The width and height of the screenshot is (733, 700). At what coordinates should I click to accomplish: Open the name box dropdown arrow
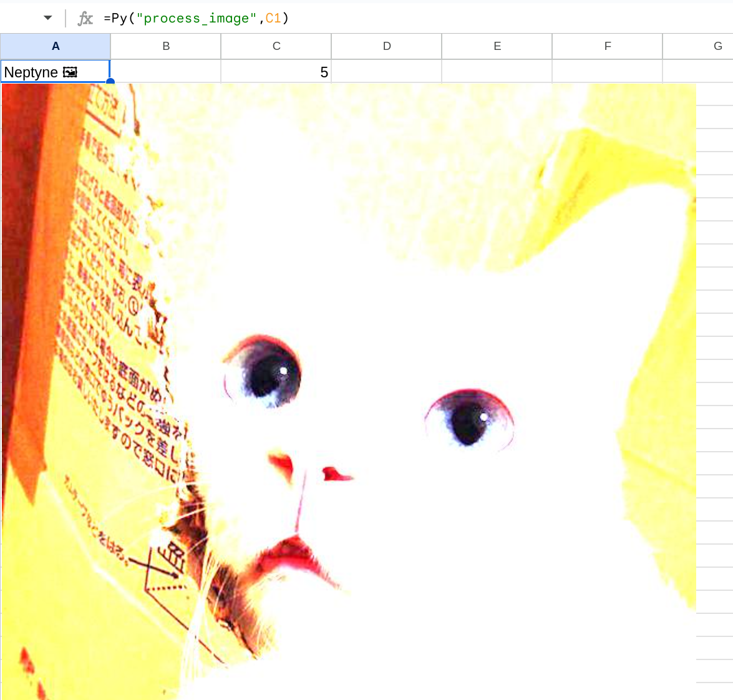[47, 18]
